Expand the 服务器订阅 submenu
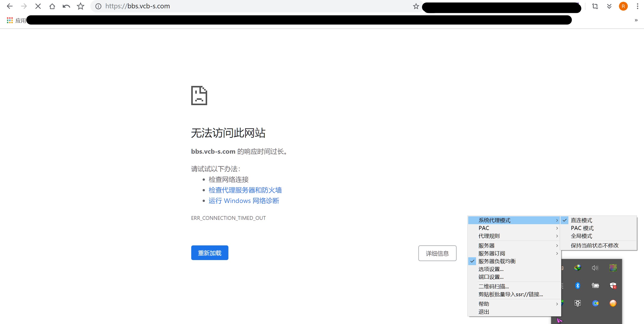The height and width of the screenshot is (324, 644). (514, 253)
